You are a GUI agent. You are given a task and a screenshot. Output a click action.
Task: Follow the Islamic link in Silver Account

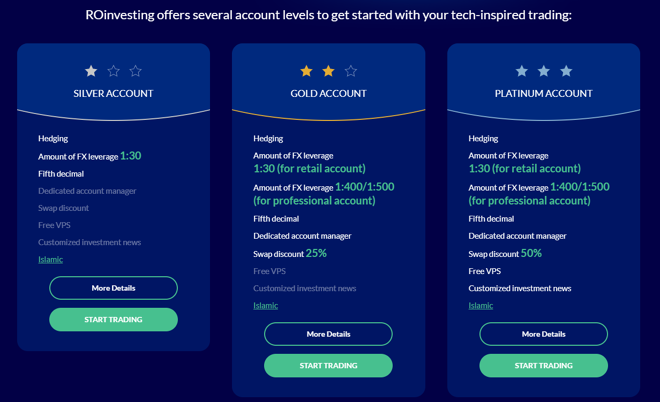[51, 259]
